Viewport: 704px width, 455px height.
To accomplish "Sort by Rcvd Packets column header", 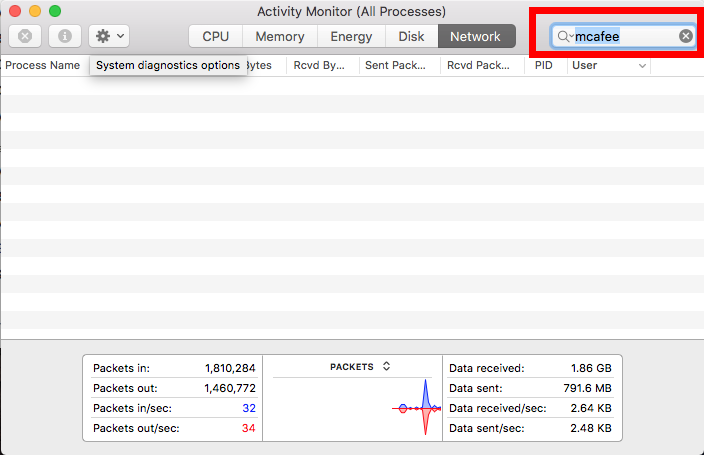I will 480,65.
